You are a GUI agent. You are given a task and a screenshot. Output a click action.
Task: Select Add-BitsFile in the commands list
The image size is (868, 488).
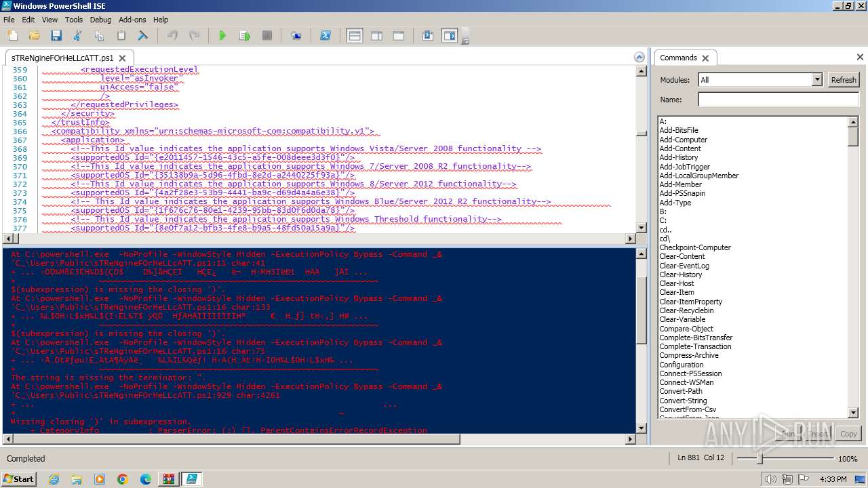tap(679, 130)
